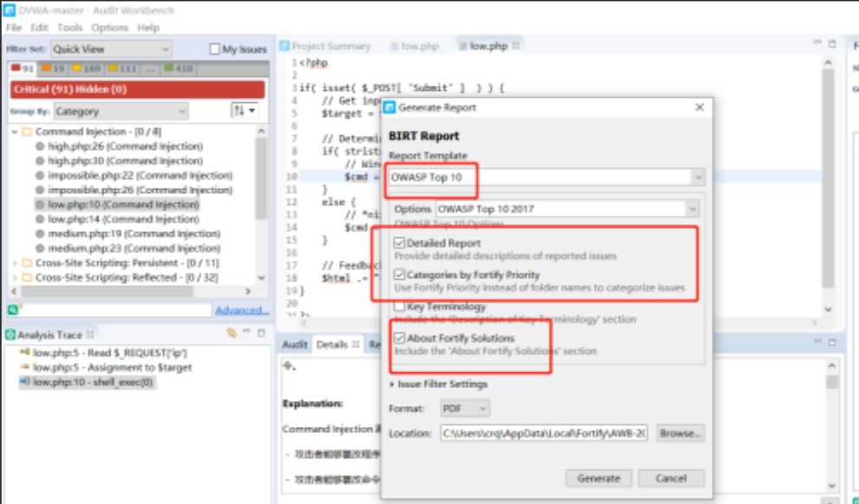Screen dimensions: 859x504
Task: Open the sort order dropdown button
Action: [x=245, y=111]
